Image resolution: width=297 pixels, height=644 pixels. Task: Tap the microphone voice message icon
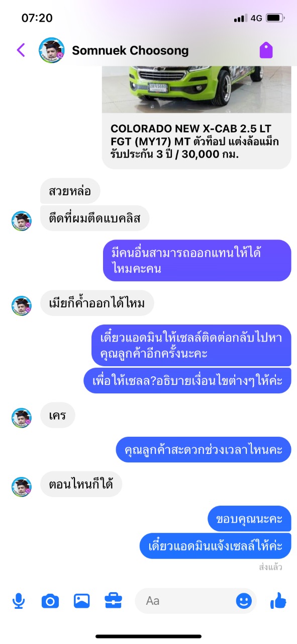(x=19, y=601)
